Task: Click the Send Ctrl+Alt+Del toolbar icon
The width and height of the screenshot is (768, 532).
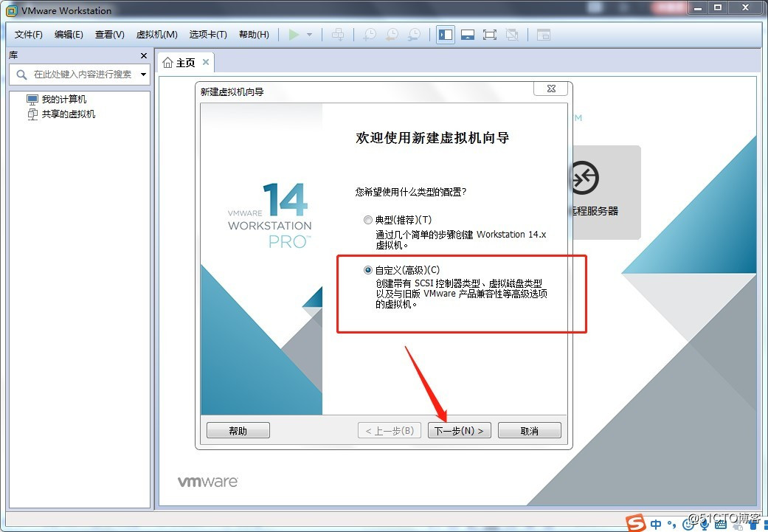Action: 338,35
